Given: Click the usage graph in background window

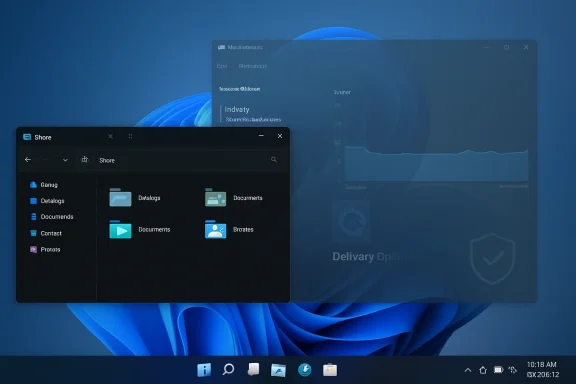Looking at the screenshot, I should [x=436, y=164].
